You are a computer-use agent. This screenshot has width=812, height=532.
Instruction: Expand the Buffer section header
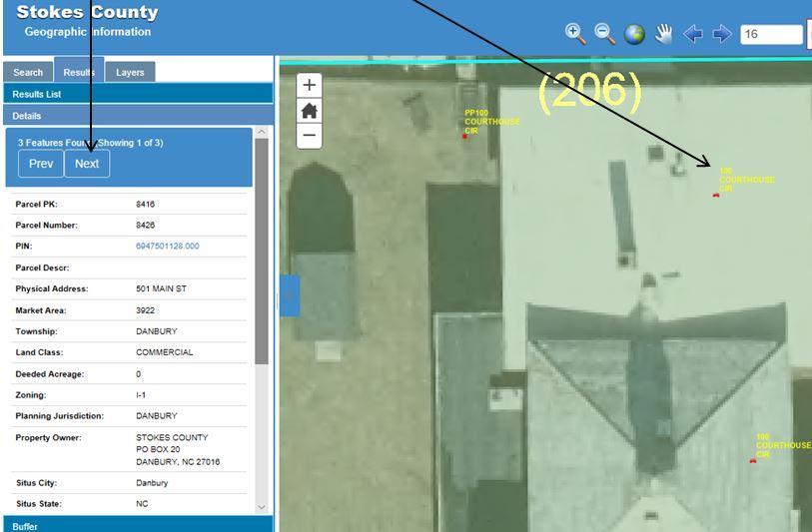click(137, 525)
